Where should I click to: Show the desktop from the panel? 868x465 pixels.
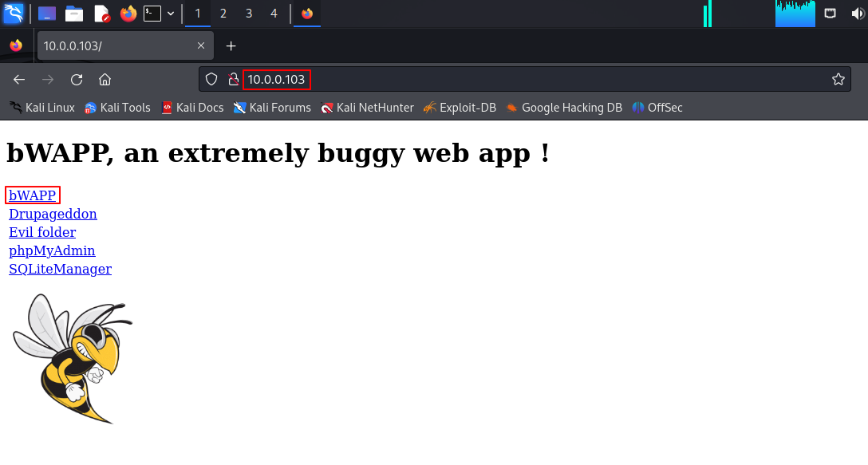47,14
